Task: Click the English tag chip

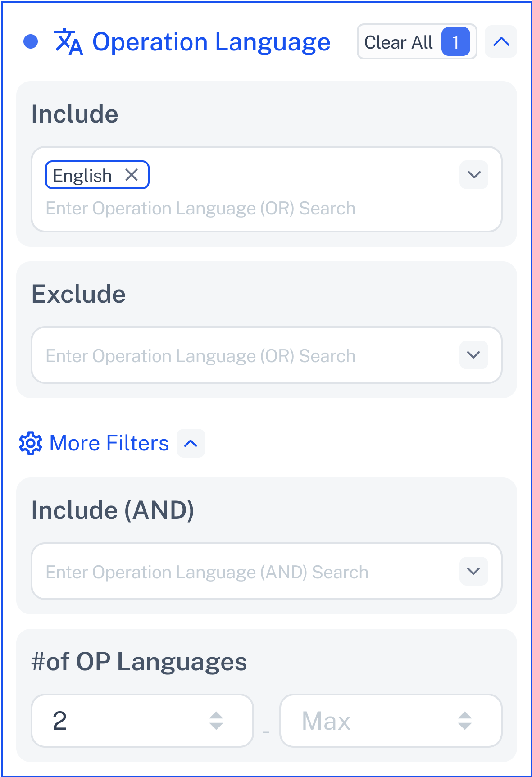Action: pos(97,175)
